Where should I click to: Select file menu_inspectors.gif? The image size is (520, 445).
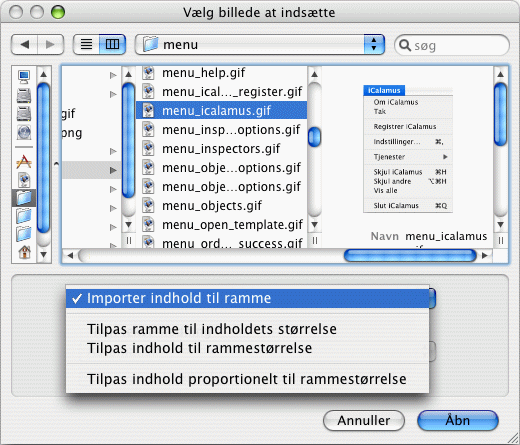222,149
